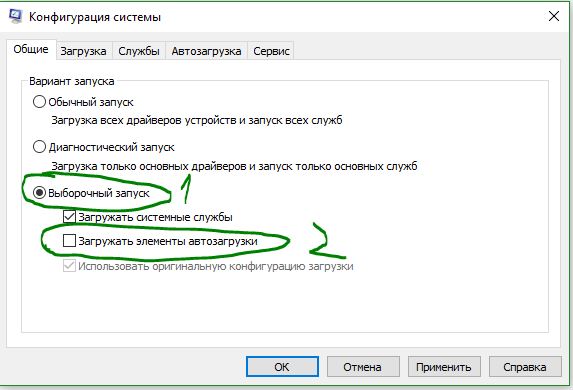Select the Диагностический запуск radio button
Screen dimensions: 573x390
click(x=39, y=147)
